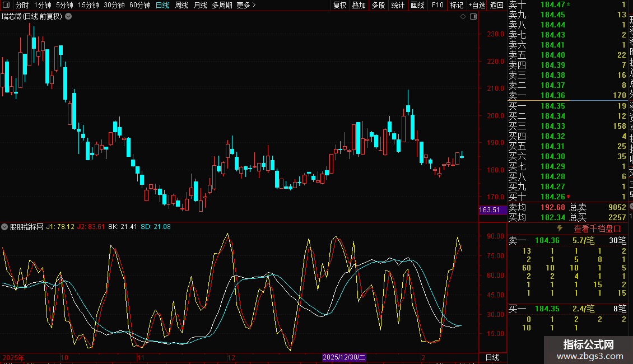
Task: Click the 统计 statistics button
Action: pyautogui.click(x=398, y=5)
